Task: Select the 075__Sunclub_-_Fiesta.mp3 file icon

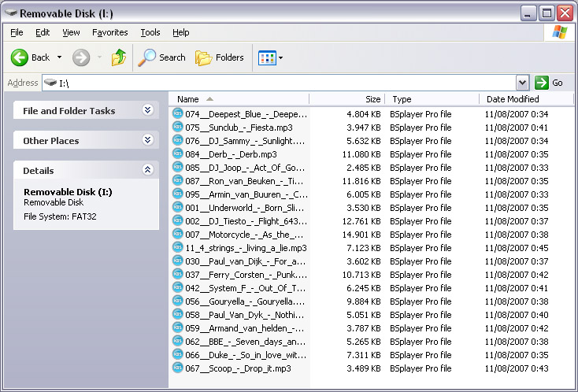Action: [x=178, y=128]
